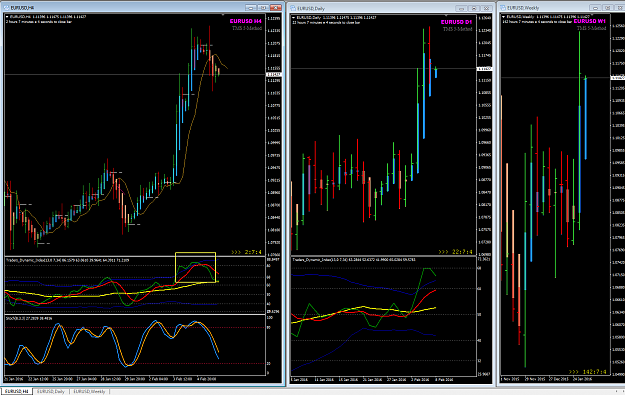Close the EURUSD,H4 chart window
Image resolution: width=625 pixels, height=395 pixels.
[276, 8]
